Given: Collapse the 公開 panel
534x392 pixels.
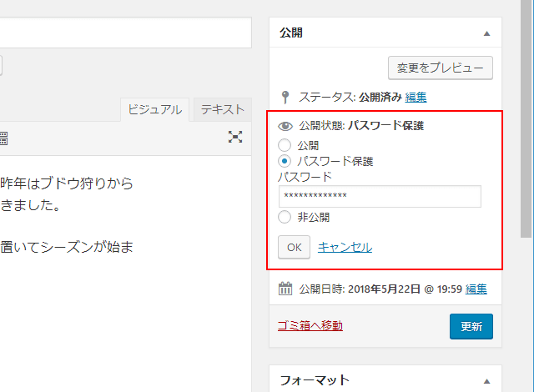Looking at the screenshot, I should (486, 33).
